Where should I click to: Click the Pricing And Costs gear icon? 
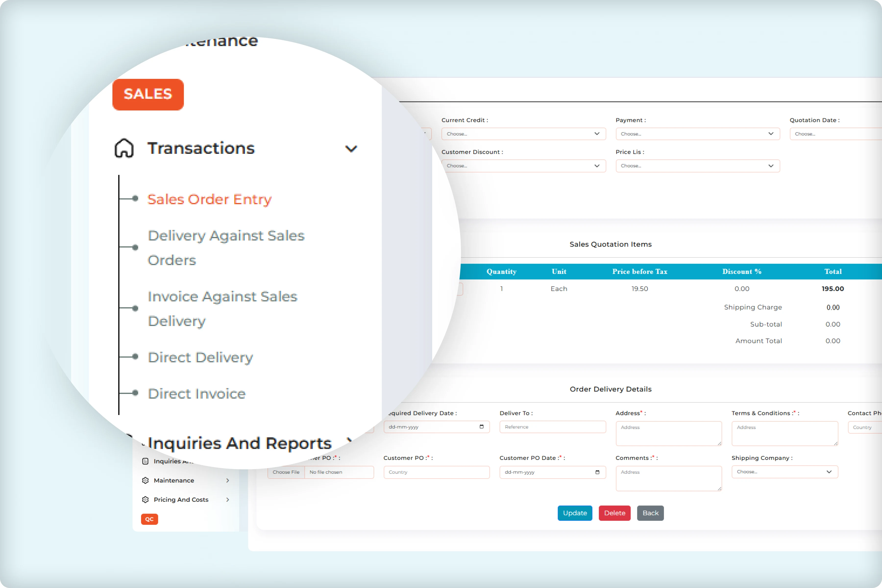[146, 500]
